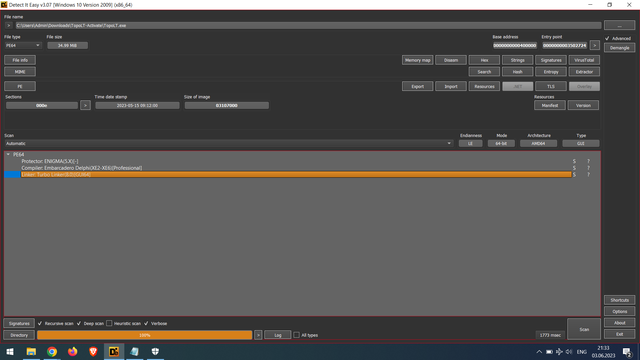The height and width of the screenshot is (360, 640).
Task: Open File info
Action: [20, 60]
